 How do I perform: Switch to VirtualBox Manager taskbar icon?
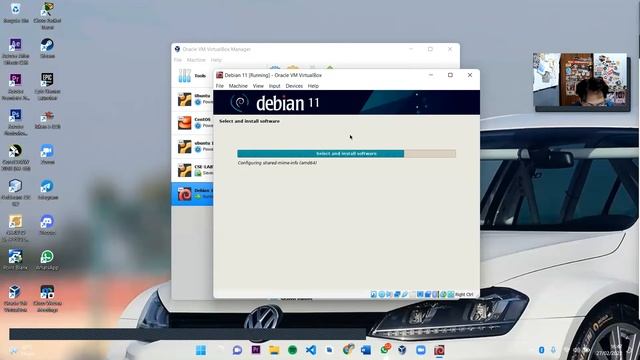pyautogui.click(x=402, y=350)
